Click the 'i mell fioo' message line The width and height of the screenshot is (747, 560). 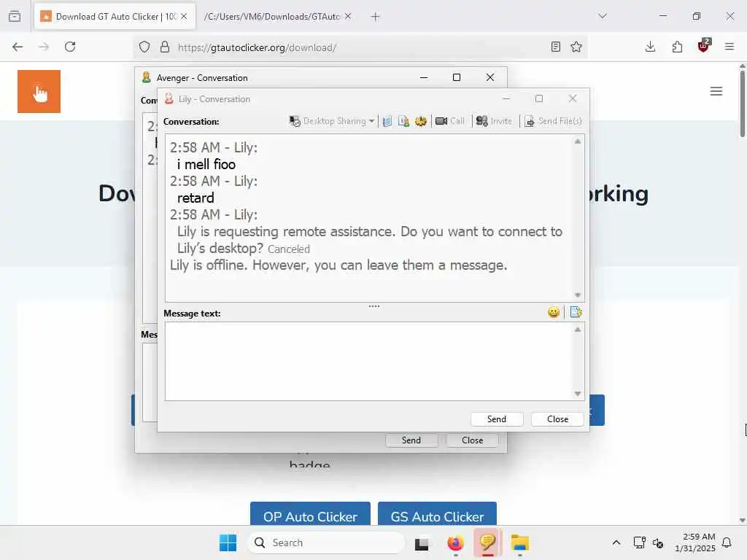click(x=206, y=164)
